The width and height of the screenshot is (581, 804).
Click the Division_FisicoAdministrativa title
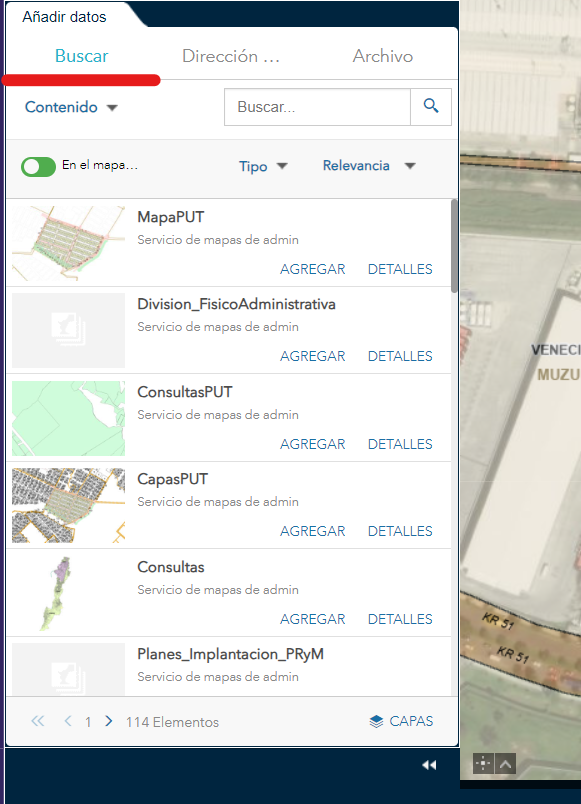(236, 305)
